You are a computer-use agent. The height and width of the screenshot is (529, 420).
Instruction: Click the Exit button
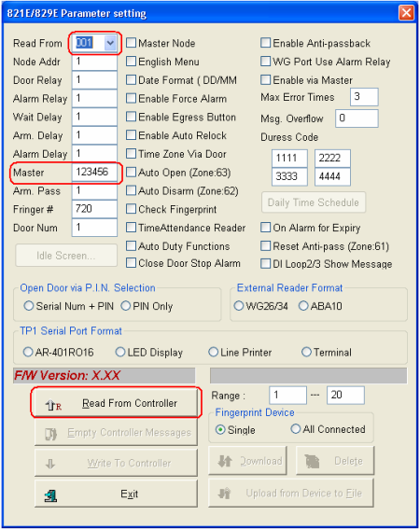[116, 494]
